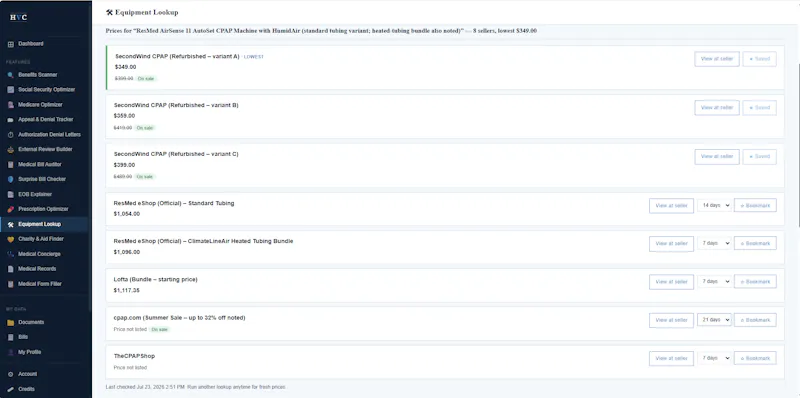Click the HVC logo

(19, 17)
